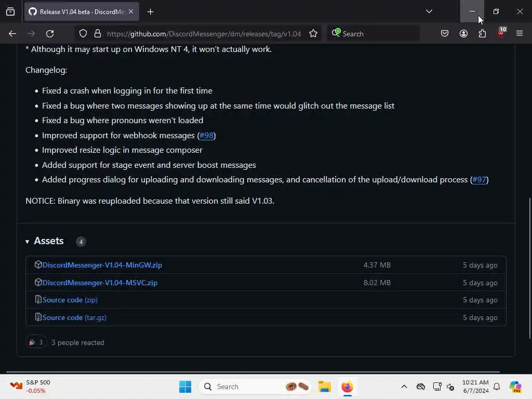
Task: Open the Extensions puzzle icon
Action: coord(482,34)
